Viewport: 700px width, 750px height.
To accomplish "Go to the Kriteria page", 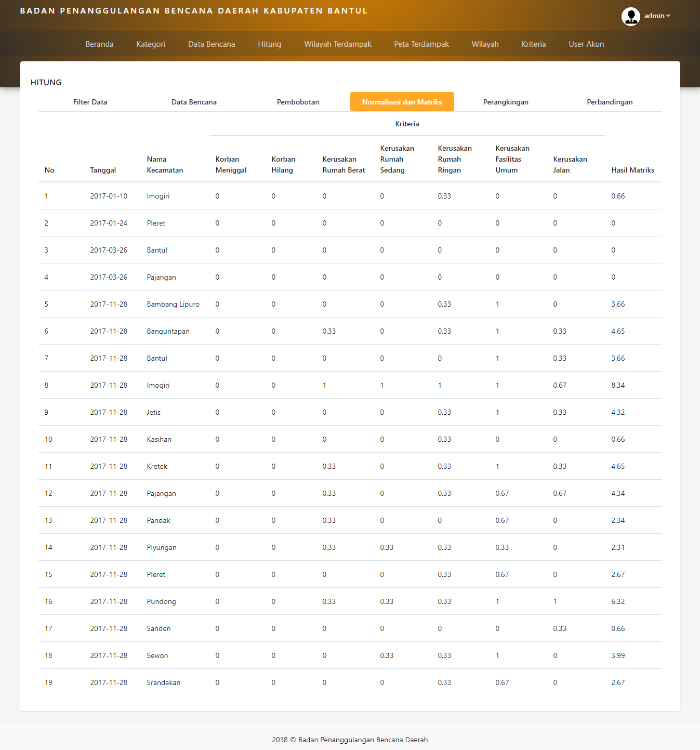I will pos(533,44).
